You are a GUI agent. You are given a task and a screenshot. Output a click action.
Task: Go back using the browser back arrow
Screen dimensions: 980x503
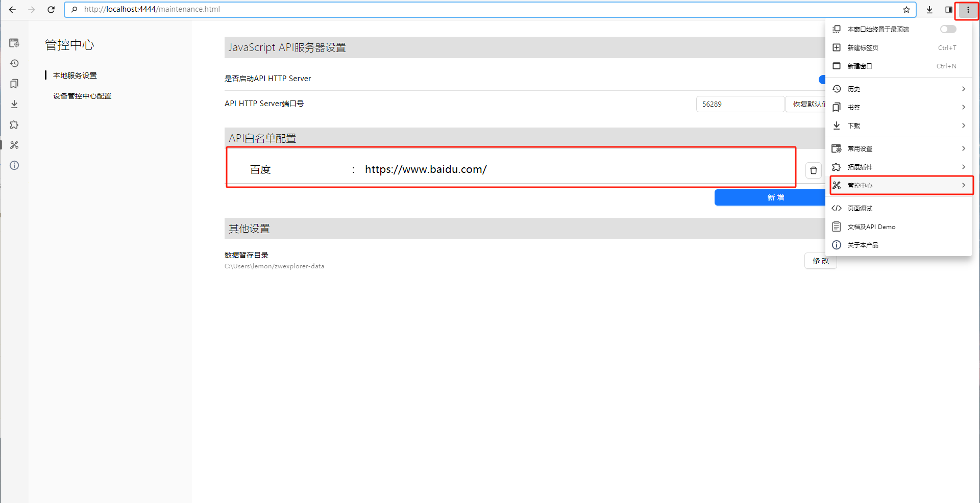(12, 10)
